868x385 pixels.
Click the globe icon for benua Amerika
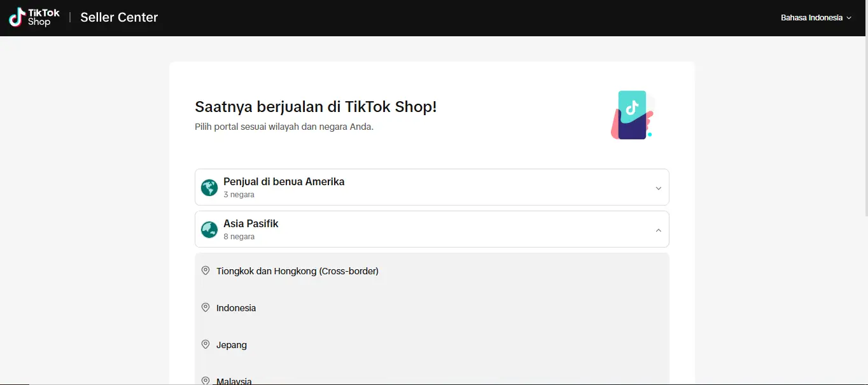[x=209, y=188]
